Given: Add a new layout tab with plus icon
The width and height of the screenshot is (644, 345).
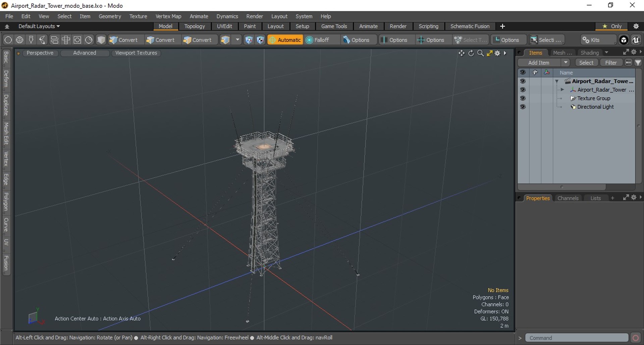Looking at the screenshot, I should pos(502,26).
